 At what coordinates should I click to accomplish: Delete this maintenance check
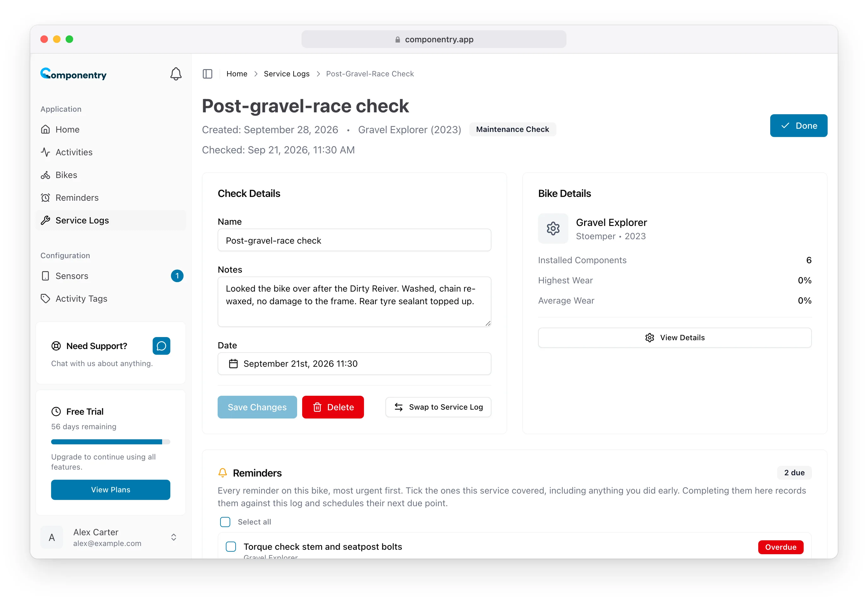coord(333,407)
